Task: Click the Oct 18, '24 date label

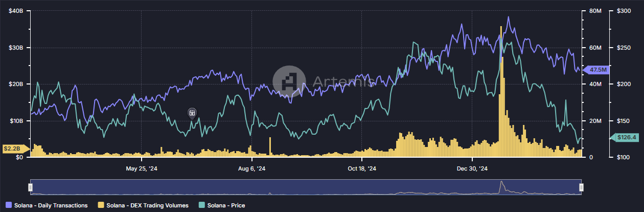Action: (x=362, y=168)
